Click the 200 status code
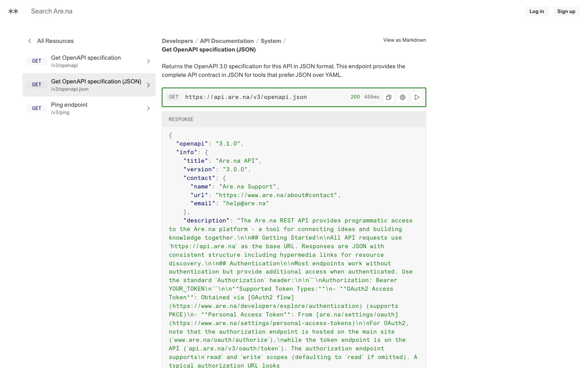The width and height of the screenshot is (588, 368). tap(355, 97)
